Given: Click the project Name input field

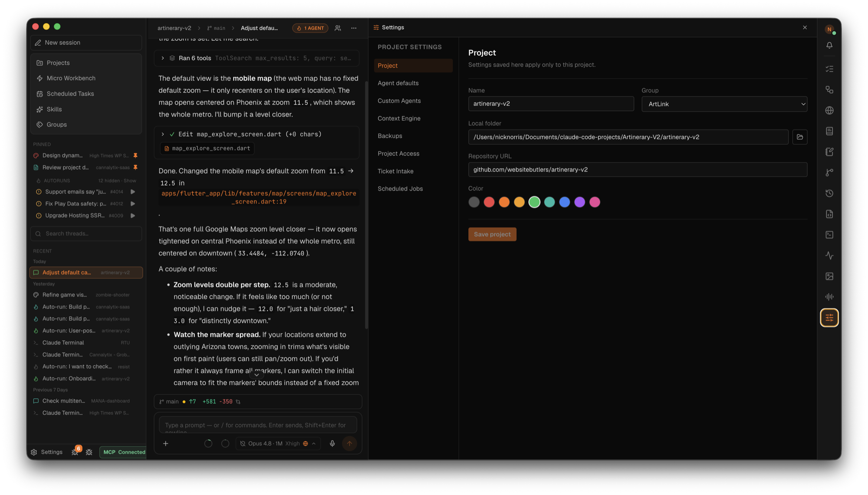Looking at the screenshot, I should (551, 104).
